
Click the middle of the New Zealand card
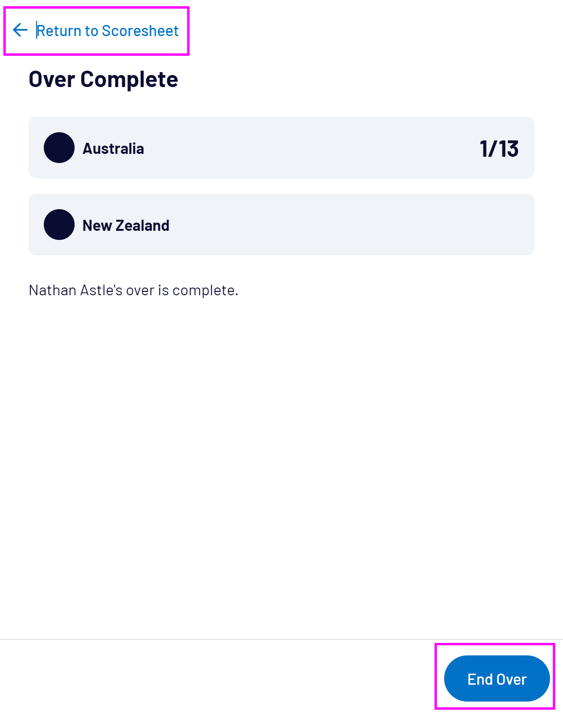pyautogui.click(x=281, y=225)
